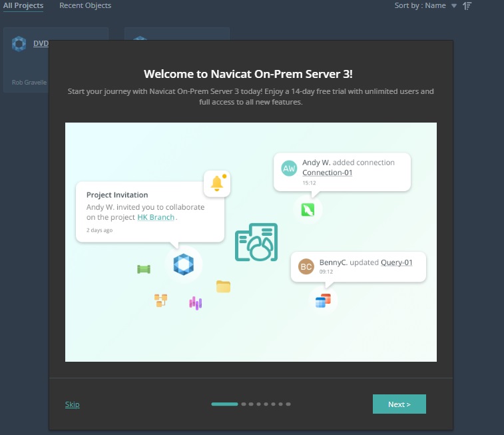Click the HK Branch link
The height and width of the screenshot is (435, 504).
pyautogui.click(x=156, y=217)
